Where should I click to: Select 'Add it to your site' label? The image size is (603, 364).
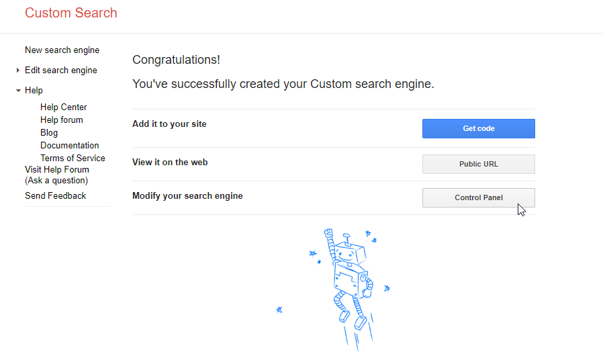pos(169,124)
